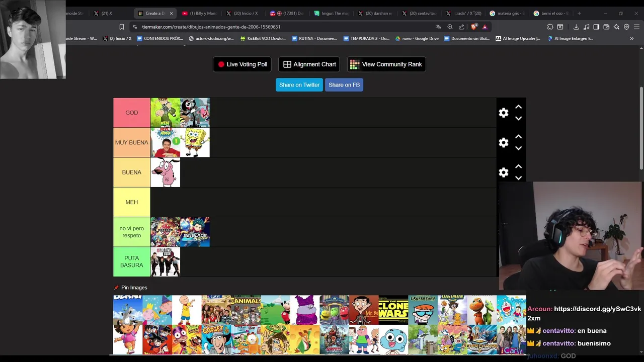Move the BUENA tier row down

(x=518, y=178)
